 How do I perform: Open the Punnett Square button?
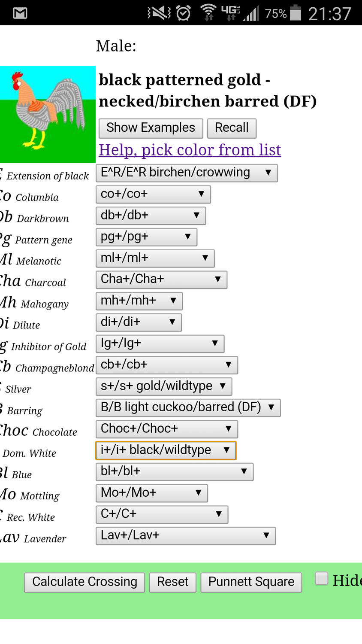251,582
